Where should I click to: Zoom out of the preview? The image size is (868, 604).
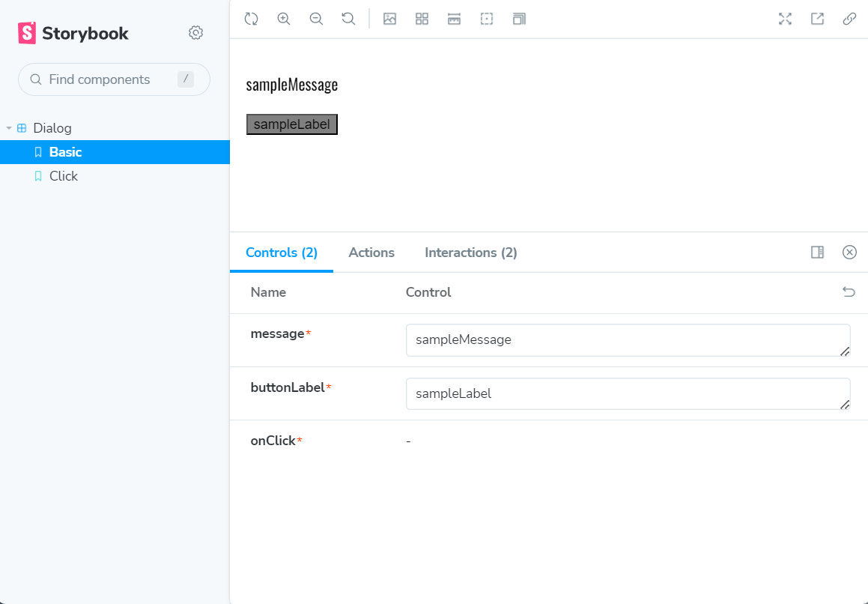pyautogui.click(x=316, y=19)
